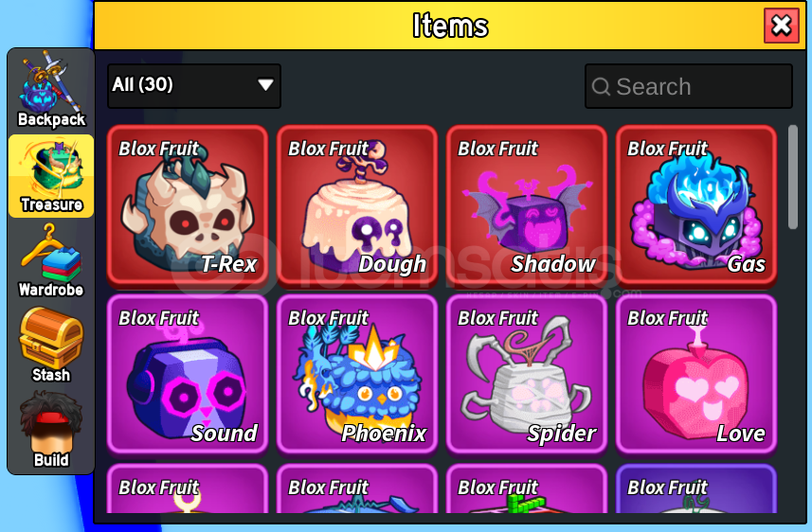812x532 pixels.
Task: Select the Treasure sidebar tab
Action: pos(51,175)
